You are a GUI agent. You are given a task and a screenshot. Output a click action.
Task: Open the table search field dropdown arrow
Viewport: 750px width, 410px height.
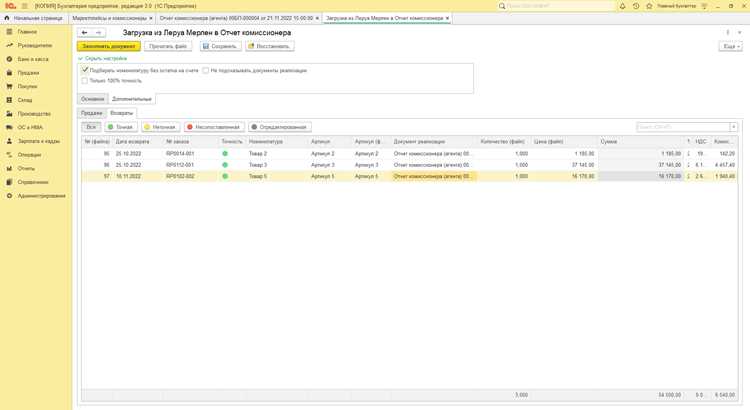pos(733,127)
